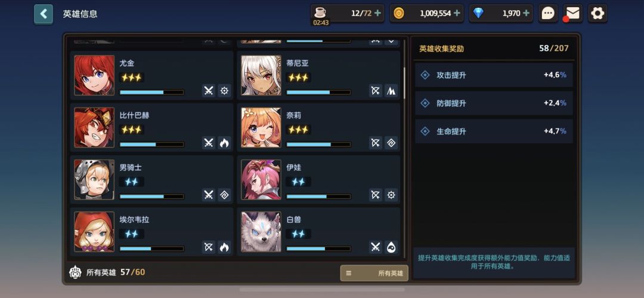Add gems with the plus button
The width and height of the screenshot is (644, 298).
pyautogui.click(x=526, y=13)
